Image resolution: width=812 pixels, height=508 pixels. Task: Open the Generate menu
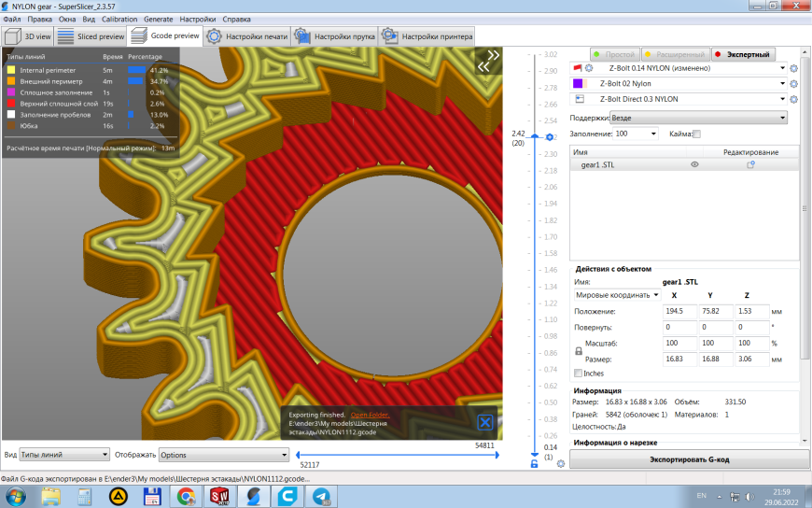158,20
